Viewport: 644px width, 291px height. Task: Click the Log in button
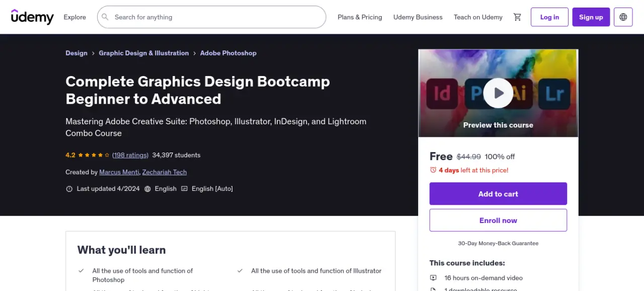tap(549, 17)
